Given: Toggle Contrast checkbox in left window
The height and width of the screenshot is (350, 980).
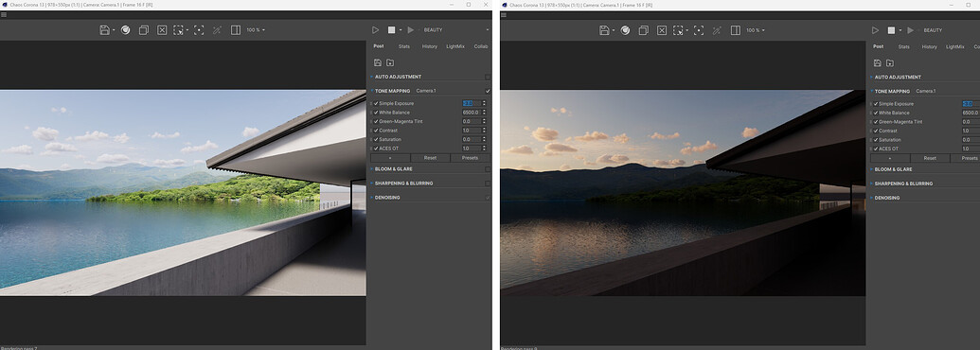Looking at the screenshot, I should 376,131.
